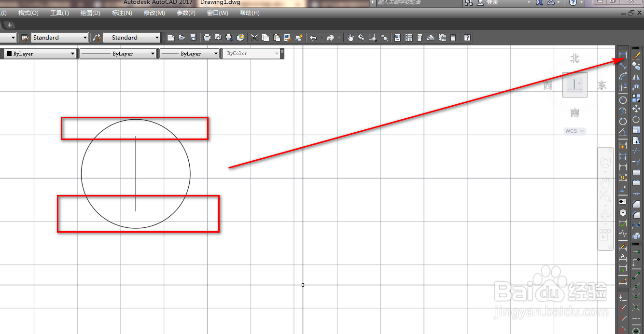Open the 标注(N) menu

click(x=122, y=13)
